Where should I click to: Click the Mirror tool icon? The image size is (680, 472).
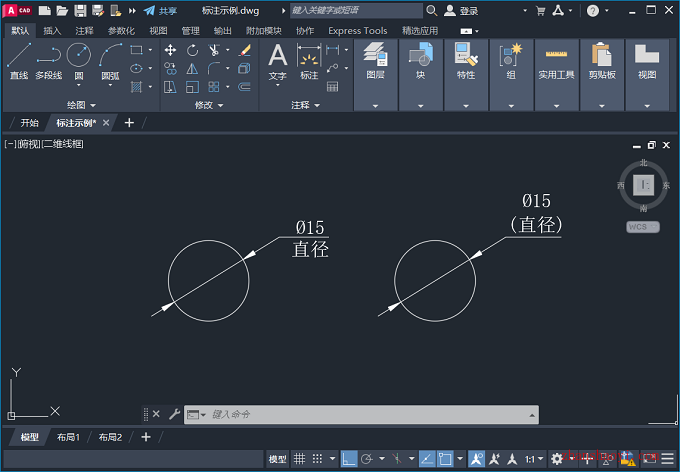click(x=193, y=69)
